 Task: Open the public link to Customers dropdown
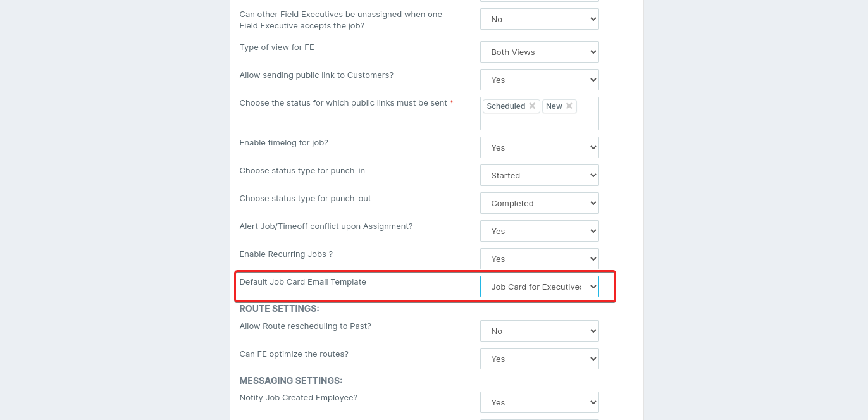[x=539, y=80]
